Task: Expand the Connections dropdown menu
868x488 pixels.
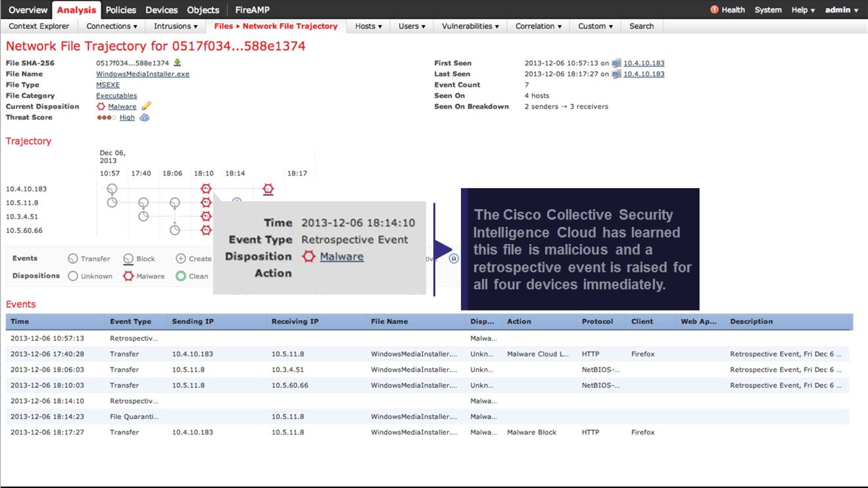Action: [x=112, y=26]
